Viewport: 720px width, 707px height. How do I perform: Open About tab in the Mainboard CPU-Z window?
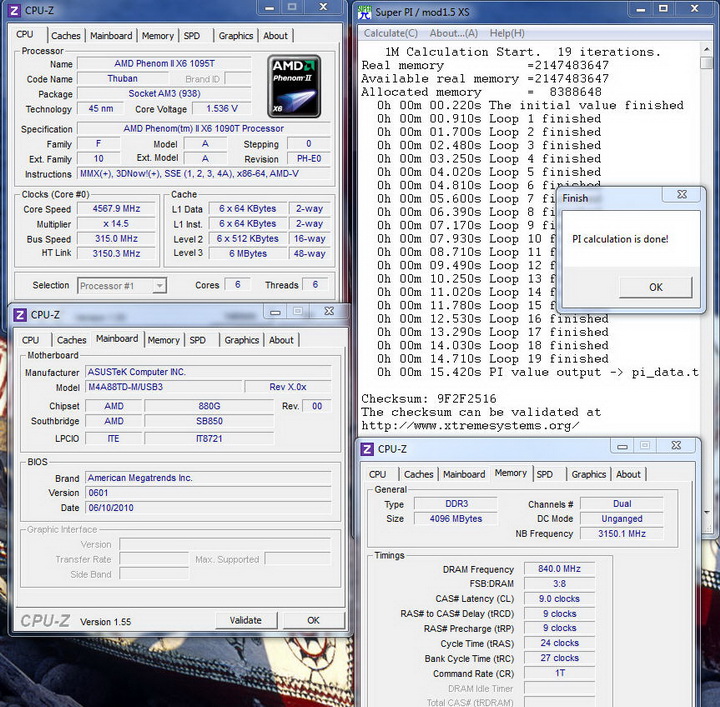(x=281, y=340)
